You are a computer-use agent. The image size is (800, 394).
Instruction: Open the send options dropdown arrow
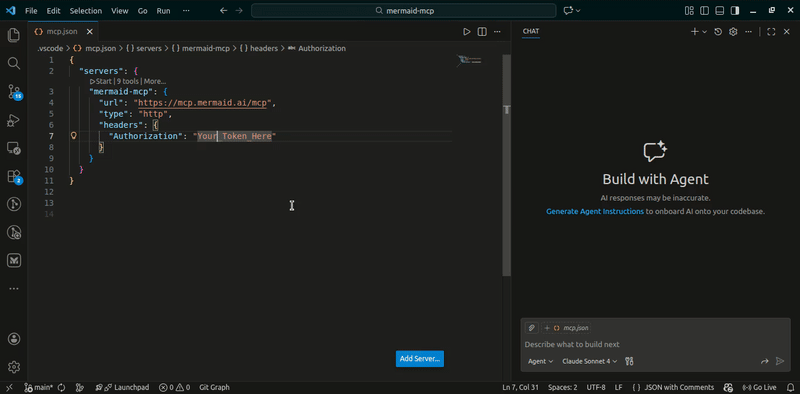(764, 361)
